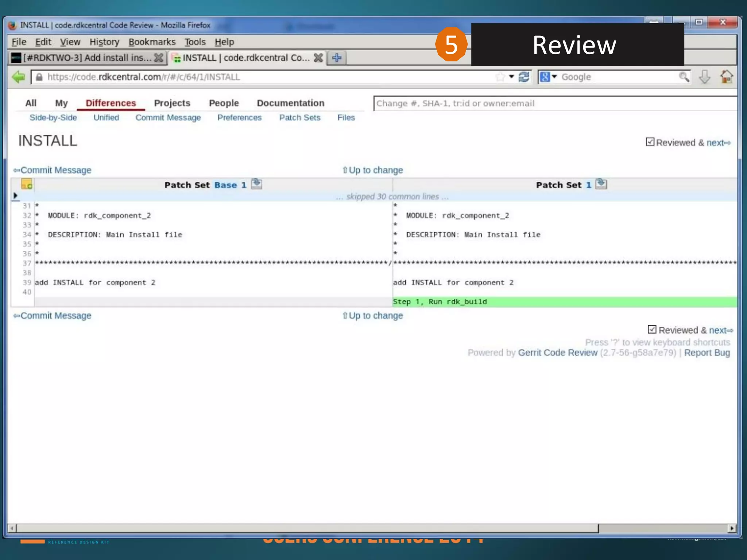Click the top 'next' link
This screenshot has width=747, height=560.
pyautogui.click(x=718, y=143)
